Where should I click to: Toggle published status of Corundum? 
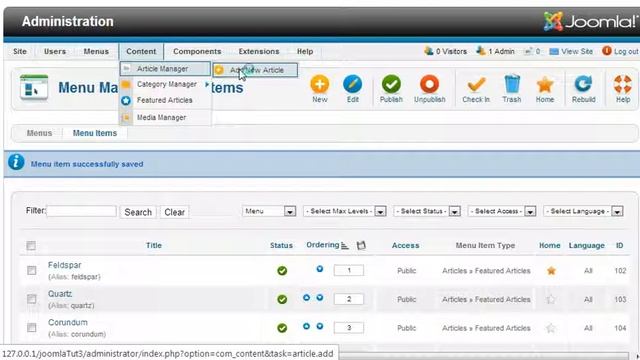[282, 328]
